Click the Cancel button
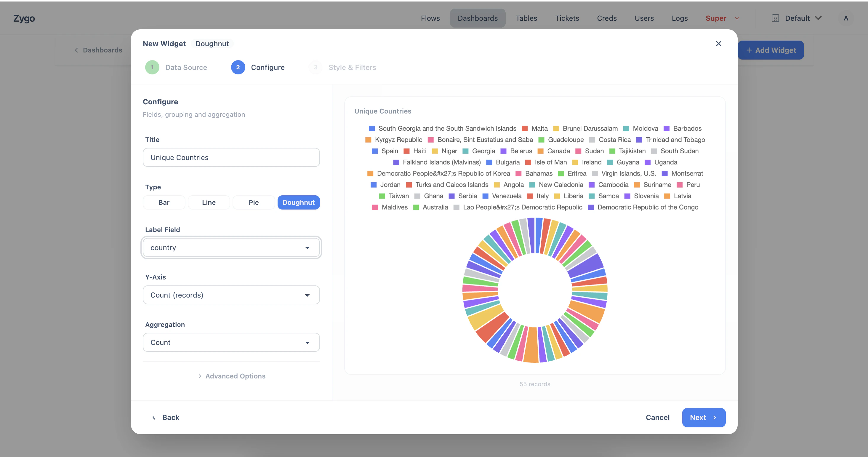The image size is (868, 457). pos(657,417)
